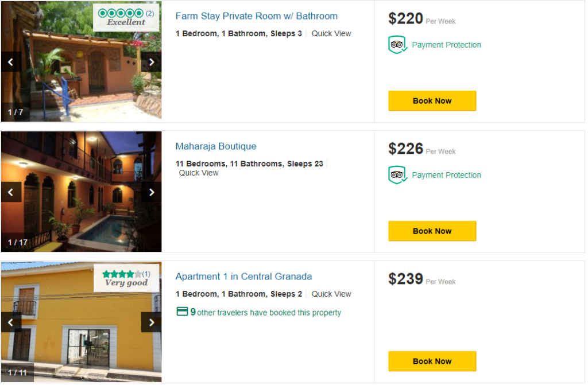Show previous photo of Apartment 1 listing

click(11, 322)
